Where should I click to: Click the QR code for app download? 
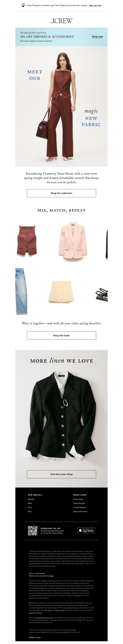coord(32,531)
